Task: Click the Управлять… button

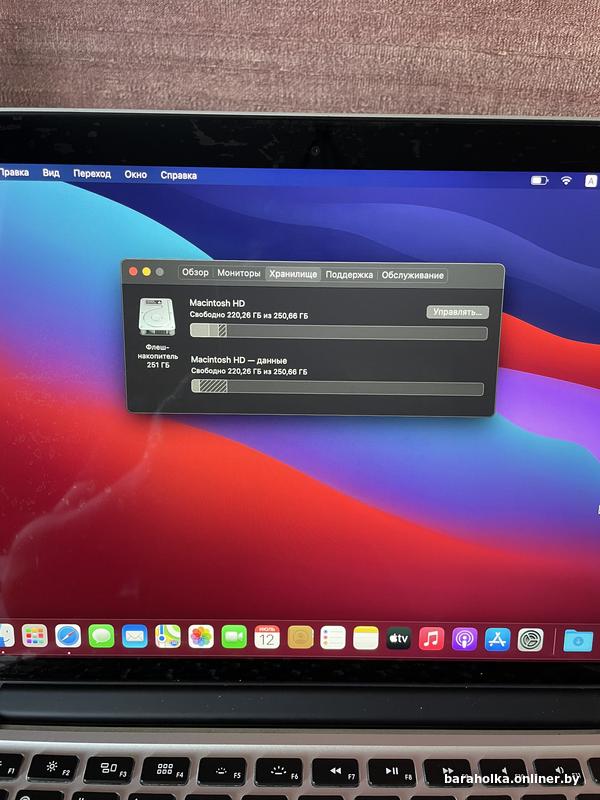Action: 457,312
